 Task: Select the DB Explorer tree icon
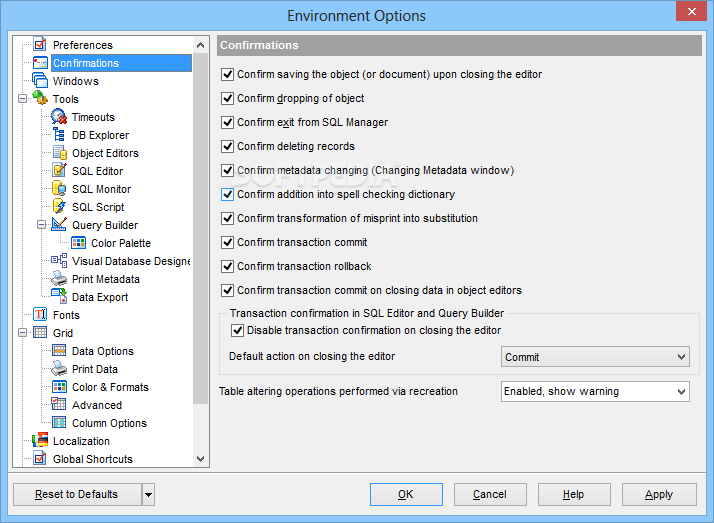59,135
